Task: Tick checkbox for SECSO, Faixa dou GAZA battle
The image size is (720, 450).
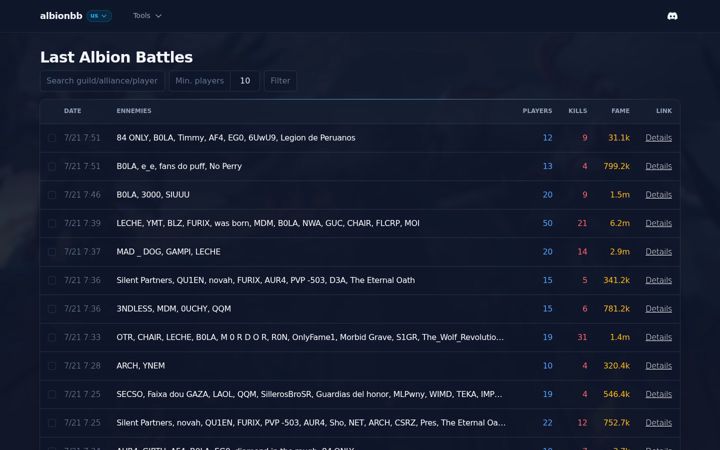Action: click(52, 394)
